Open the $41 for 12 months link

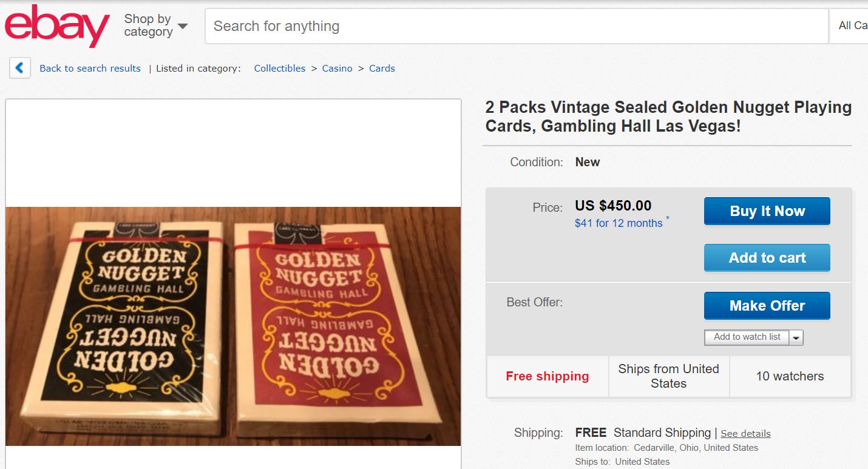(x=619, y=223)
